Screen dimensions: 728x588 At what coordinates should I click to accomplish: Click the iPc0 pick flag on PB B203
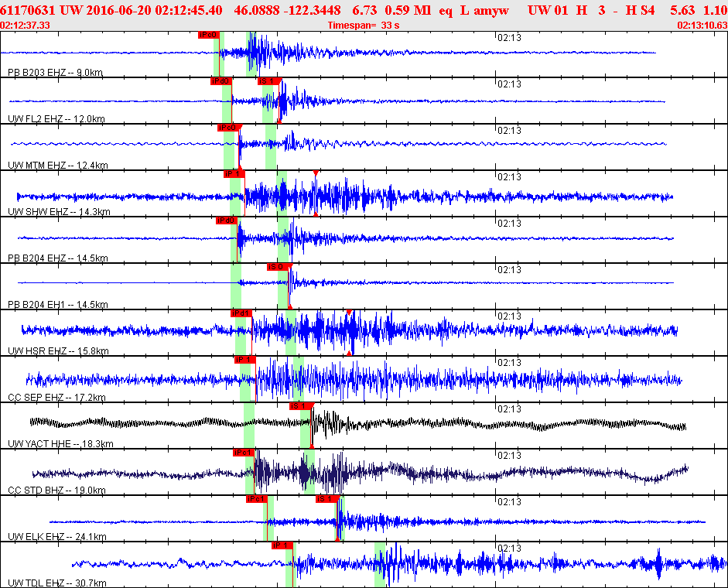click(x=209, y=35)
